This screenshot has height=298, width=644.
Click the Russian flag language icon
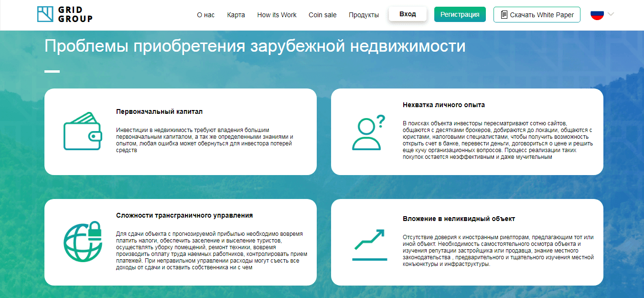[597, 14]
